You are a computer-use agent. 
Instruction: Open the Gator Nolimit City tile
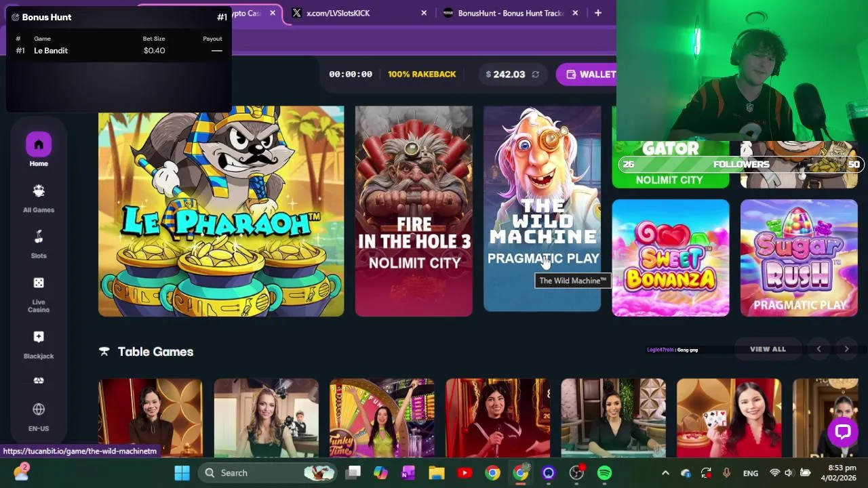click(x=671, y=165)
